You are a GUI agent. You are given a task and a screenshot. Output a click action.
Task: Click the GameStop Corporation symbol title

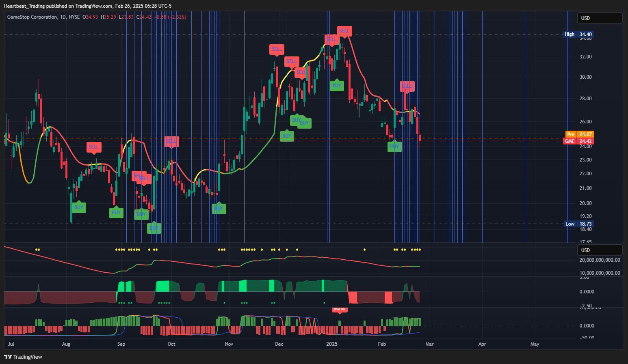pos(32,17)
